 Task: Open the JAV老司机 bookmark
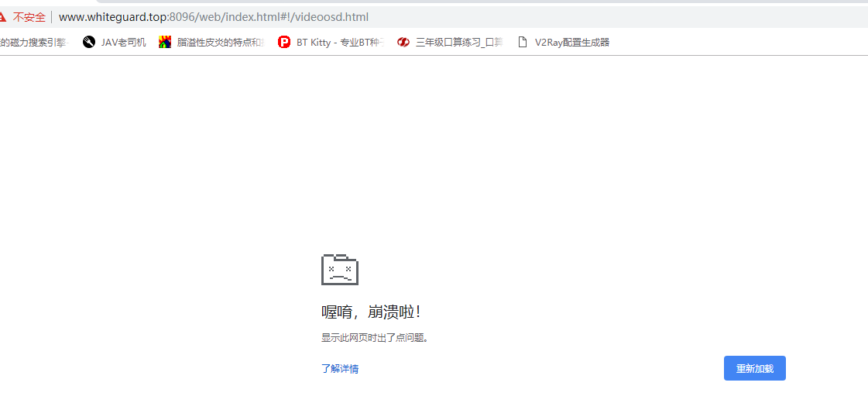[115, 42]
